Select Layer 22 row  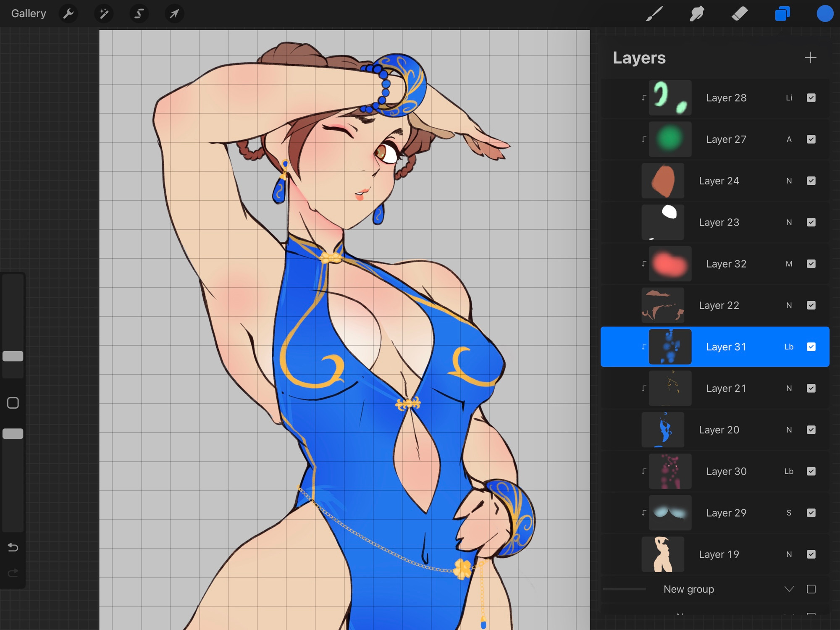click(x=715, y=305)
